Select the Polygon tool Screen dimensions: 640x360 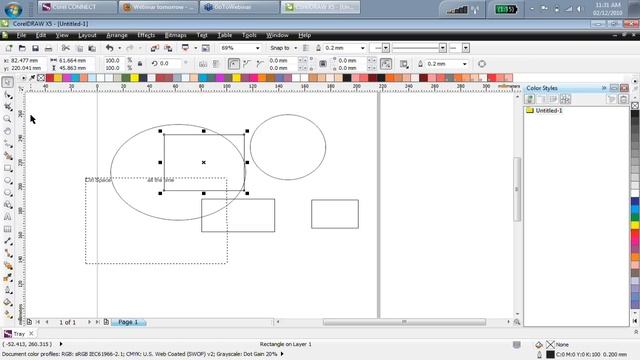point(7,193)
